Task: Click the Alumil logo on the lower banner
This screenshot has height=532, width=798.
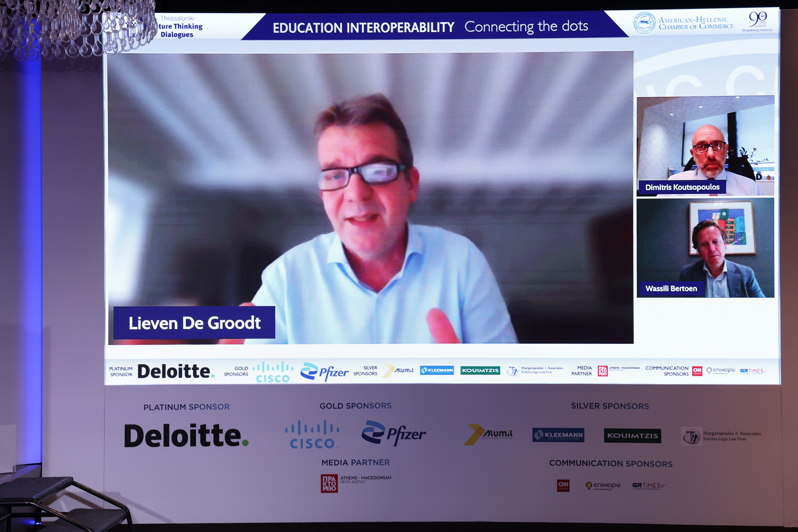Action: [x=488, y=435]
